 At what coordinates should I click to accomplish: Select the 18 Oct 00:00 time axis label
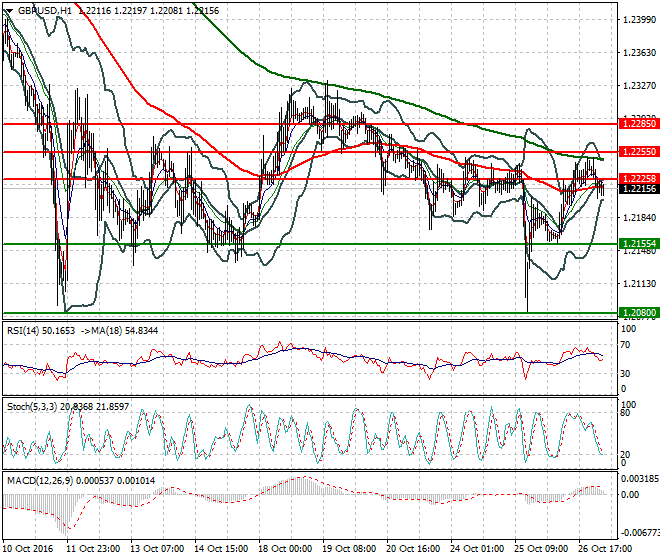[286, 549]
